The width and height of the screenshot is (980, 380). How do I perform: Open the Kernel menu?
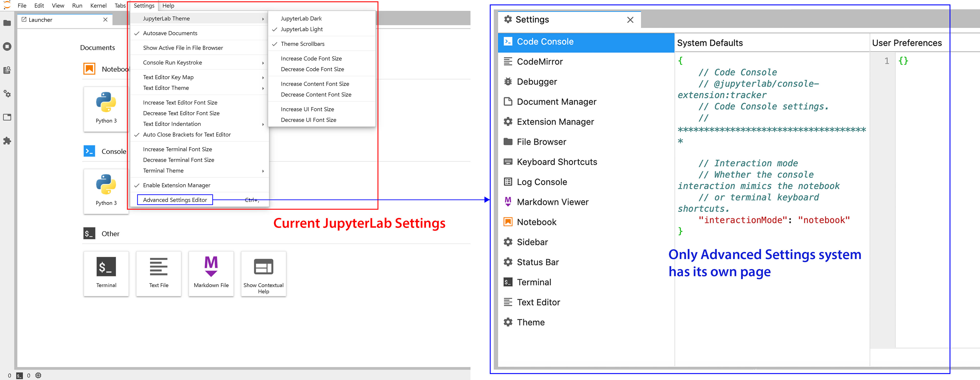point(98,6)
